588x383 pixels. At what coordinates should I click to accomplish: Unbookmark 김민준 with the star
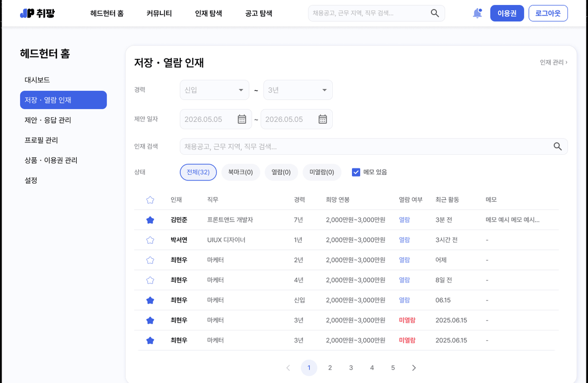click(150, 220)
